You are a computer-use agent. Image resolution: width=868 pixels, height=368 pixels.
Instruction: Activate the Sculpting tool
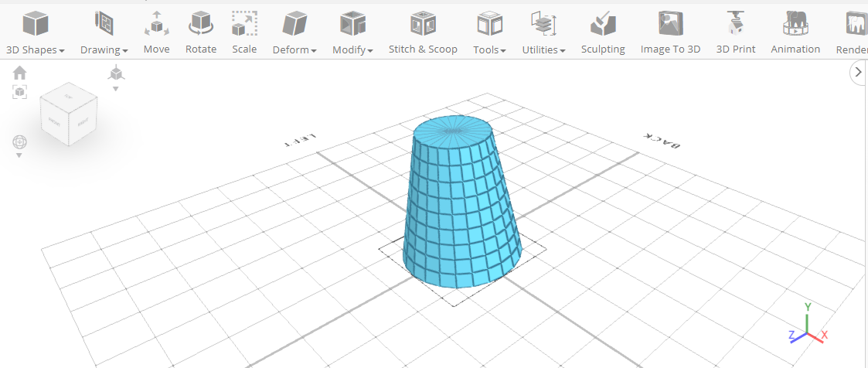pyautogui.click(x=603, y=32)
